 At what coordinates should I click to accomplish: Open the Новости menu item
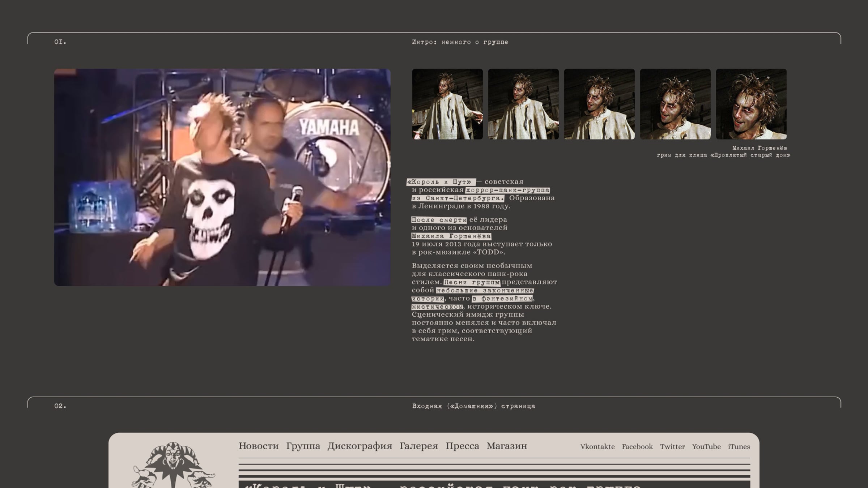coord(259,446)
